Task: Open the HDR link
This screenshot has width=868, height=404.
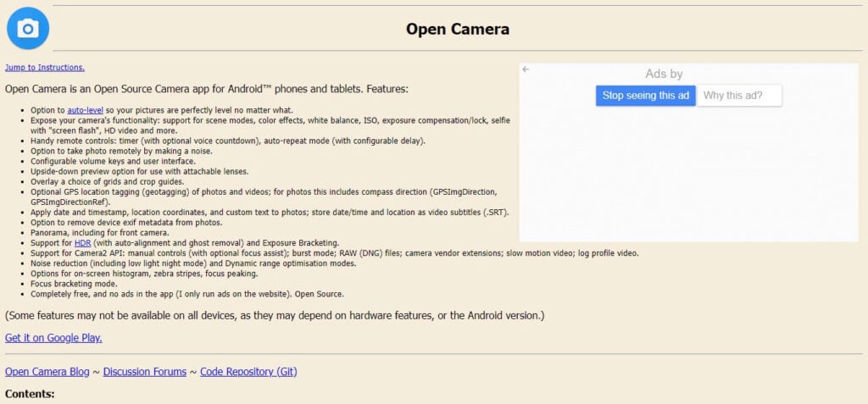Action: click(82, 242)
